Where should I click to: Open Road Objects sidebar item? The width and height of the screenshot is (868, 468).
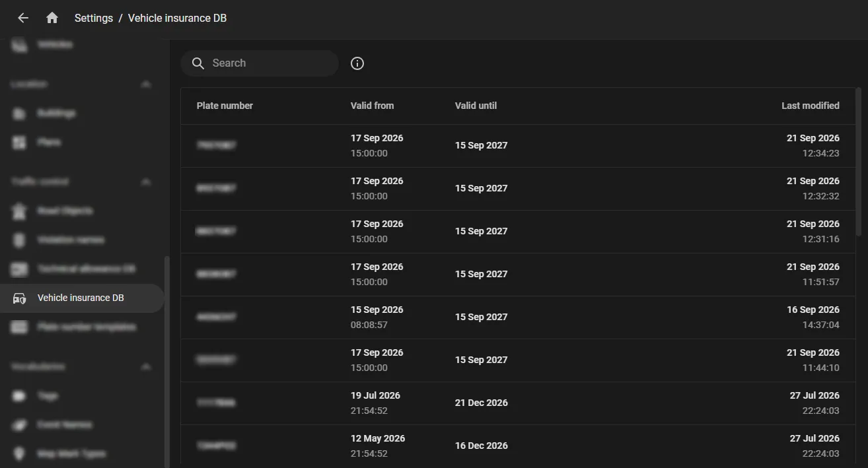pyautogui.click(x=82, y=211)
